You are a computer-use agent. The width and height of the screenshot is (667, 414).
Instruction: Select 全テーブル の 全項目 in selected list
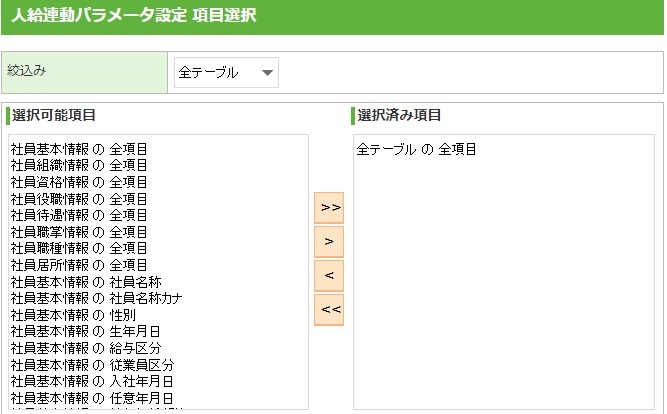(x=416, y=149)
